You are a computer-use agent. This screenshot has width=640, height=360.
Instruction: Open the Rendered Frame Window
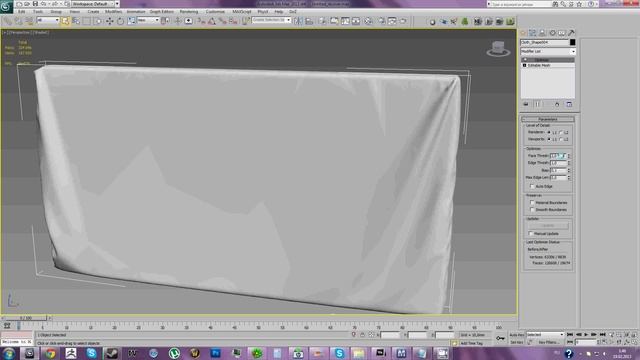coord(392,21)
